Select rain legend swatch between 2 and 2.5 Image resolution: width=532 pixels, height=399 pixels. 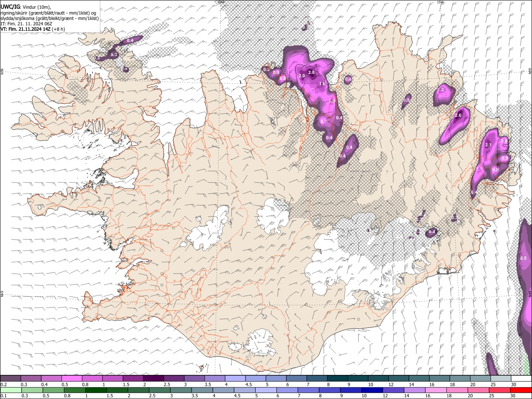tap(138, 390)
